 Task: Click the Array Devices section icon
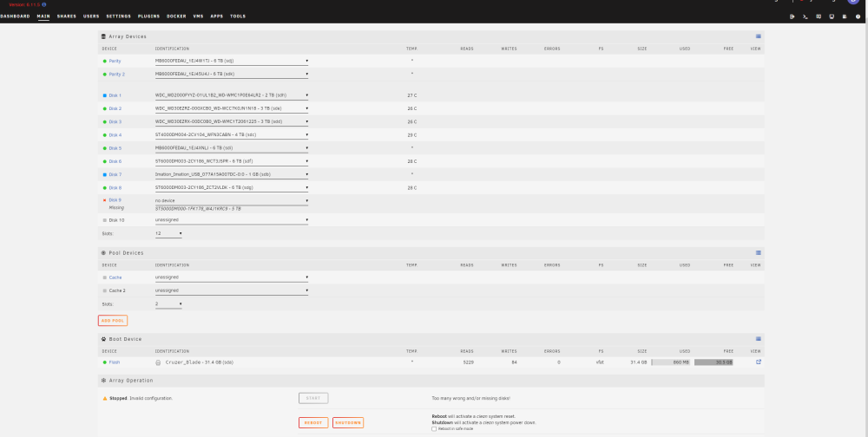[103, 36]
